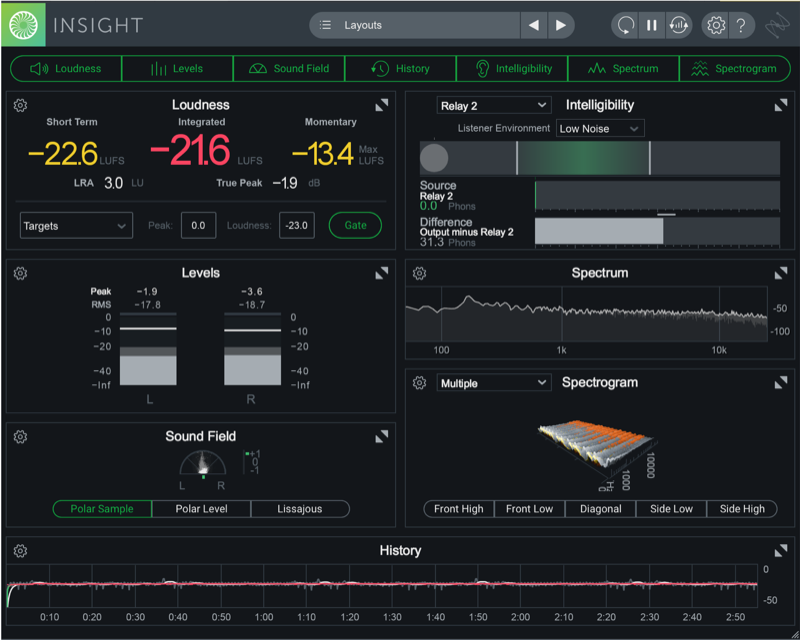The height and width of the screenshot is (640, 800).
Task: Expand the Loudness panel
Action: 382,105
